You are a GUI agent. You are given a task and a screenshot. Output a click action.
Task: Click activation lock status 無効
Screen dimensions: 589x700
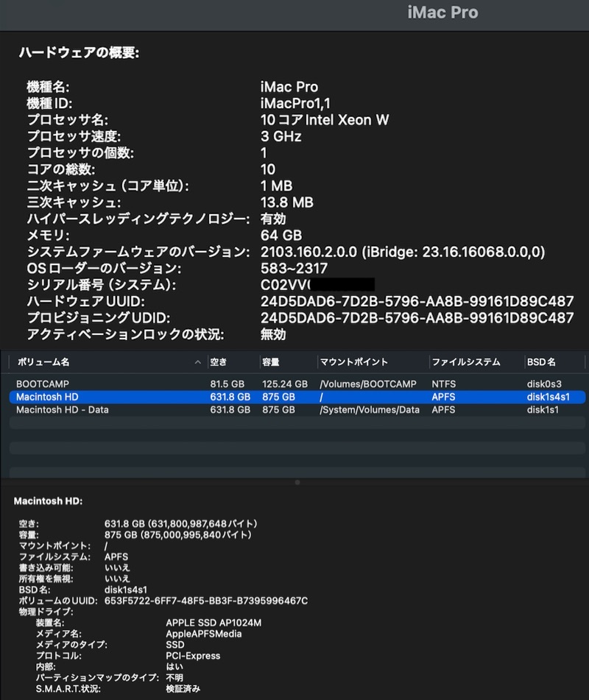pyautogui.click(x=273, y=334)
